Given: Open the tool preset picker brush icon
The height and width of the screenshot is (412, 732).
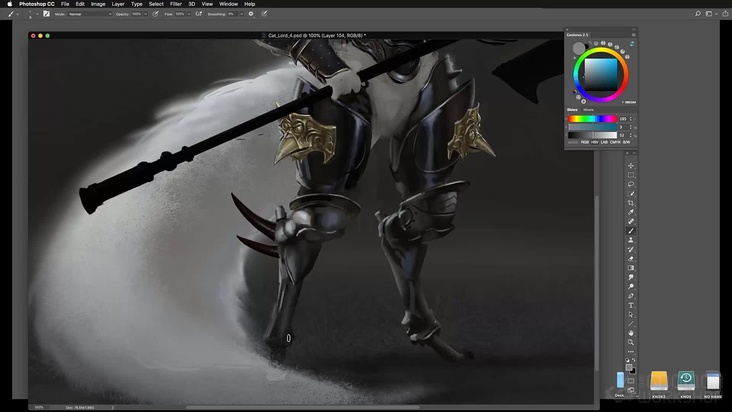Looking at the screenshot, I should 11,14.
